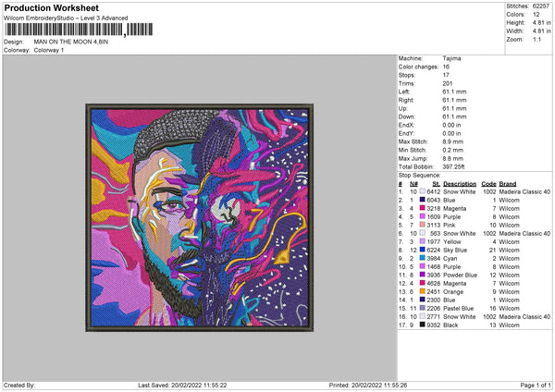Select the Sky Blue swatch for stop 8

[423, 250]
